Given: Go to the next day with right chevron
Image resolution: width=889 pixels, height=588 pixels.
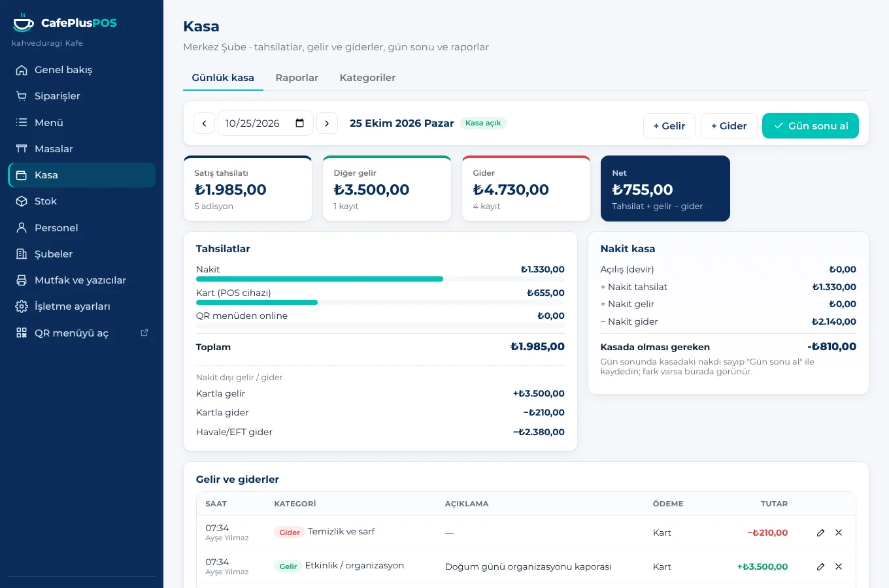Looking at the screenshot, I should (327, 123).
